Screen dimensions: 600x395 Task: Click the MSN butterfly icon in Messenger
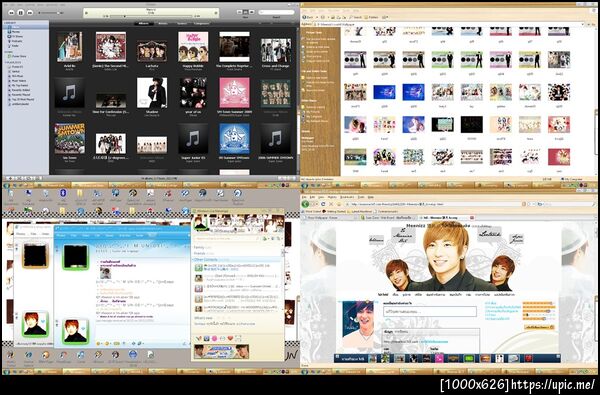tap(198, 338)
